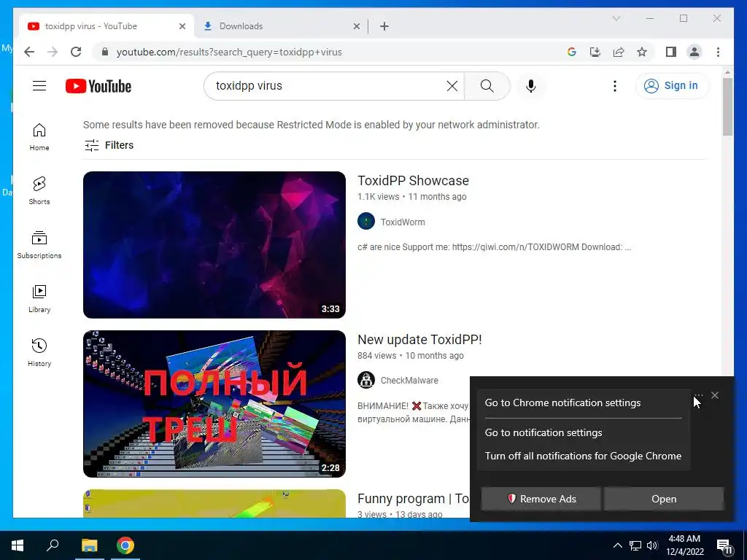
Task: Open the search Filters panel
Action: point(109,145)
